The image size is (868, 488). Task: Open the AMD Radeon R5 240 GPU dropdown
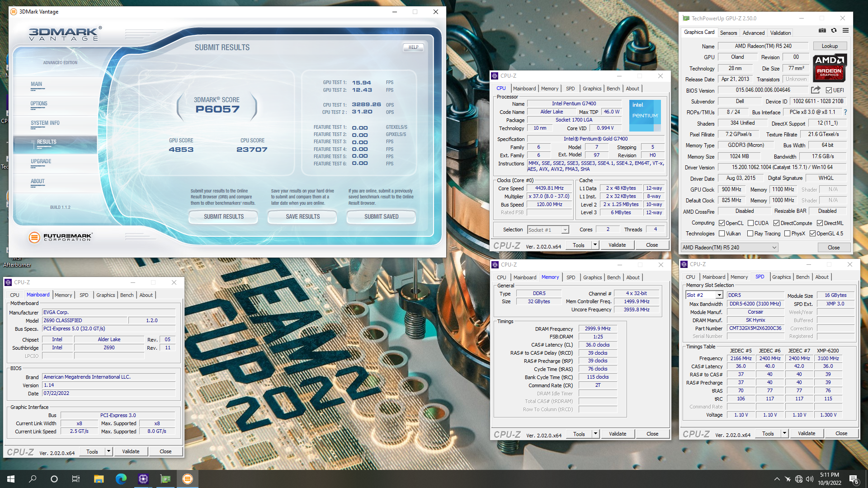730,248
